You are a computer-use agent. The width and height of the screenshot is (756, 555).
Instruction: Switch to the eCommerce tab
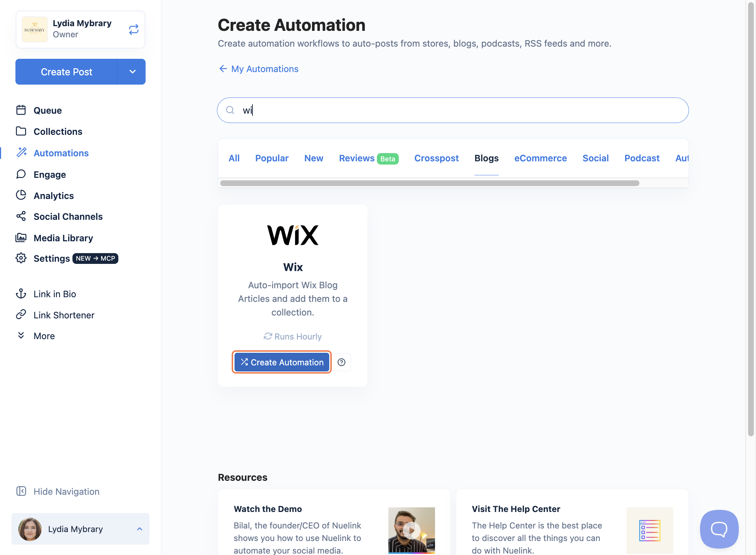tap(540, 158)
